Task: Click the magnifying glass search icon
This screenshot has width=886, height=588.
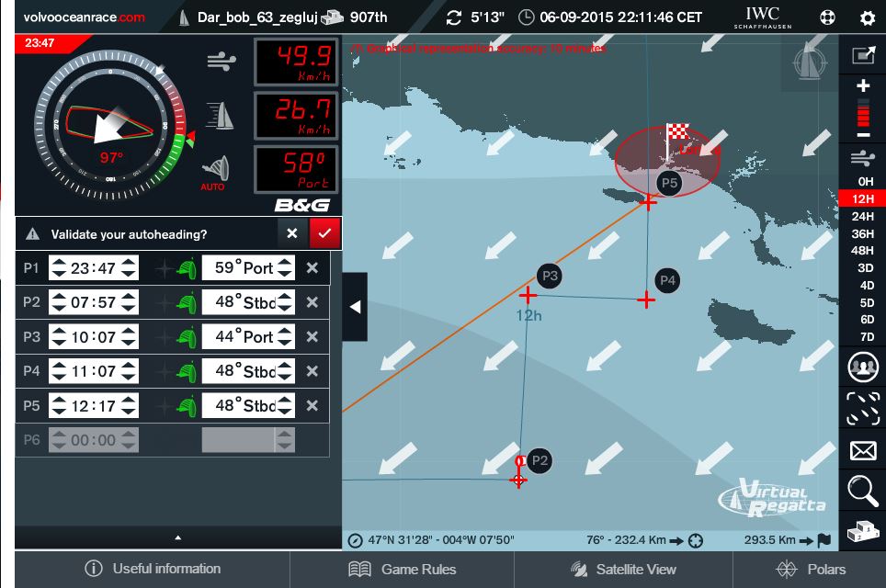Action: 862,492
